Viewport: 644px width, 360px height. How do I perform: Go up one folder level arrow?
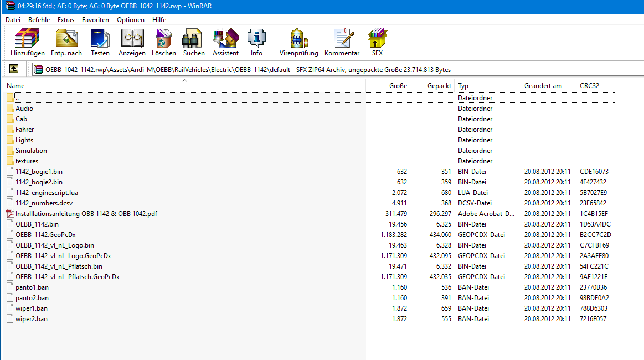(x=13, y=69)
